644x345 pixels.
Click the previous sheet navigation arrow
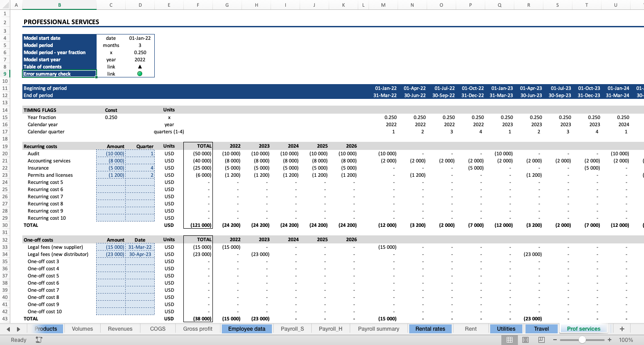pyautogui.click(x=8, y=329)
